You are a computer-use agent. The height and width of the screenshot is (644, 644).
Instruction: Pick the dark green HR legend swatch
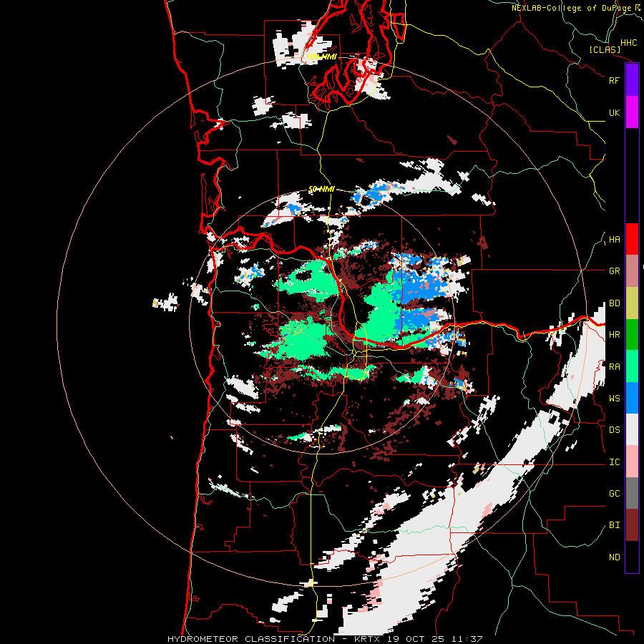[632, 334]
